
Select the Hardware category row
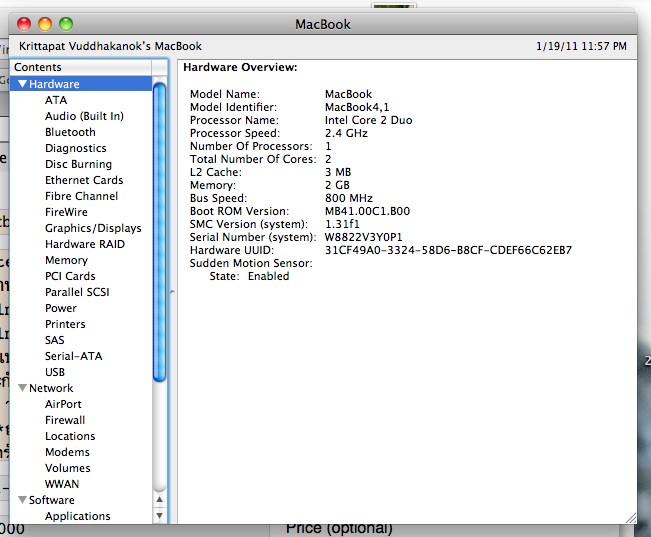click(x=81, y=84)
